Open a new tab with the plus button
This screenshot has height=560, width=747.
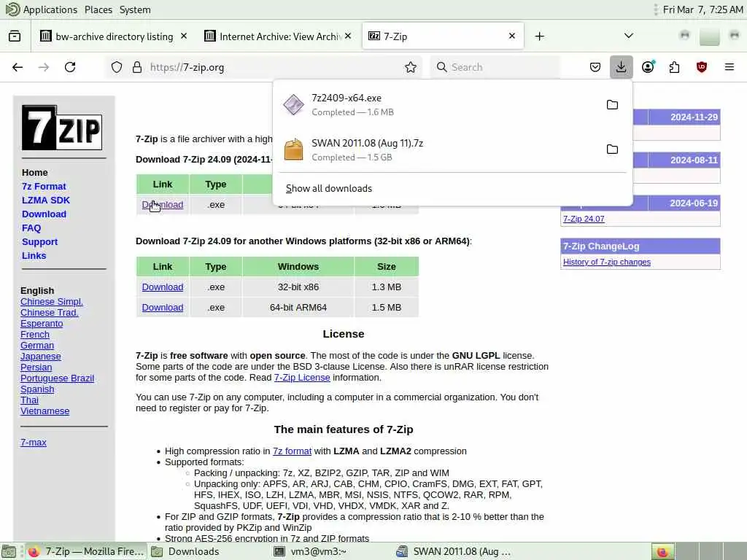[539, 36]
